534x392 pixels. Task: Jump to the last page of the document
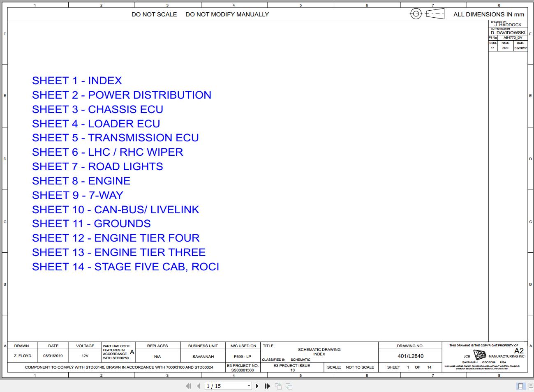(x=267, y=386)
